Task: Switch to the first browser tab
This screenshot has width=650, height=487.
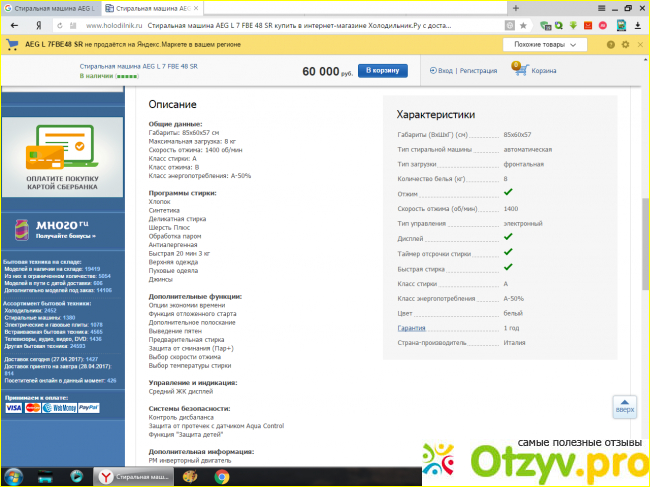Action: coord(45,8)
